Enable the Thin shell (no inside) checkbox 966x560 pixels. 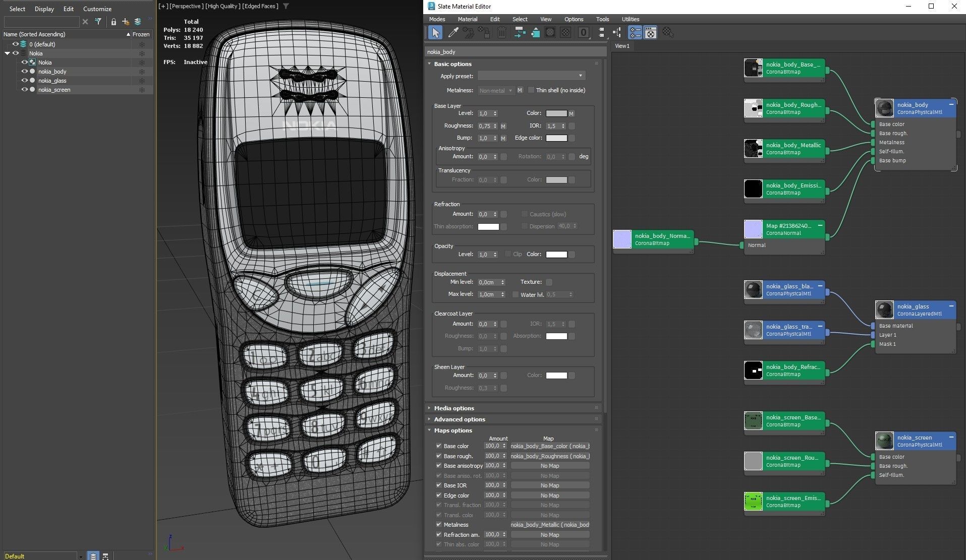click(531, 90)
